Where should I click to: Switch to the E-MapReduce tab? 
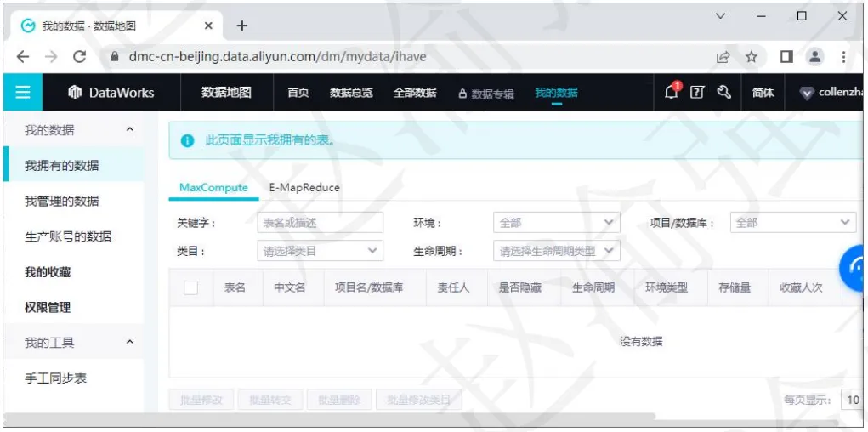tap(304, 187)
